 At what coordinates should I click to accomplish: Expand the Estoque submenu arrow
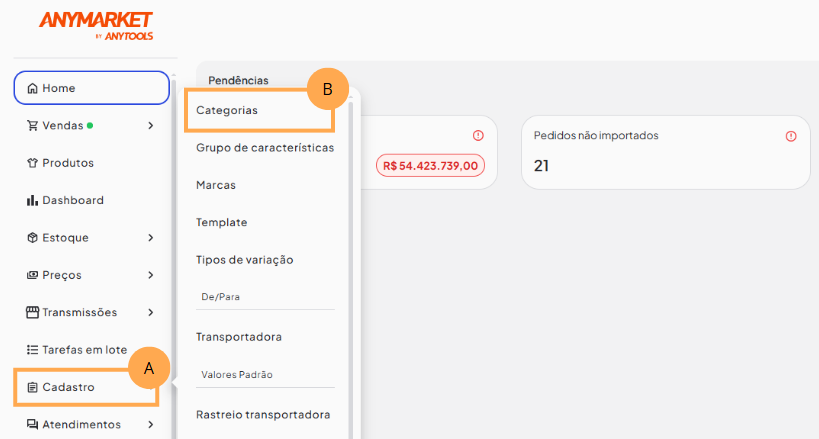coord(150,238)
